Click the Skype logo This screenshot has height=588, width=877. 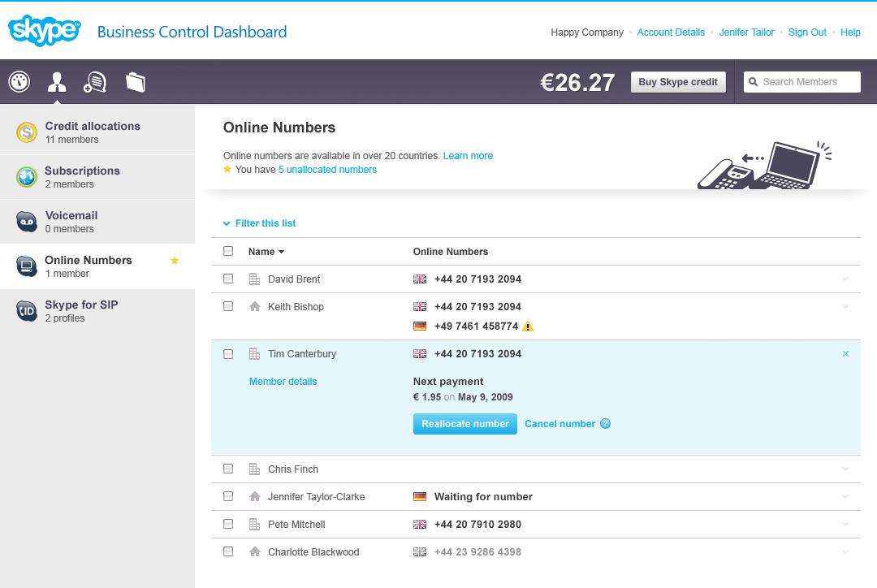[x=45, y=31]
